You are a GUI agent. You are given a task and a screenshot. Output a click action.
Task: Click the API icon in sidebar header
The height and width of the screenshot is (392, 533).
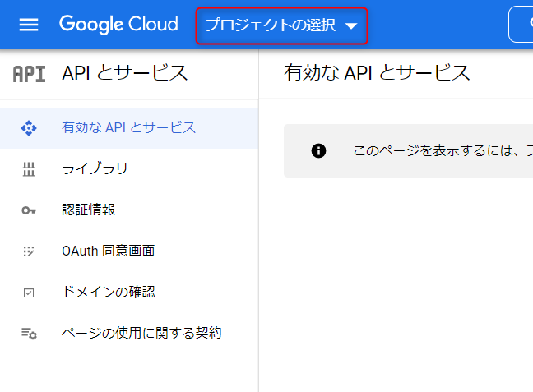(x=30, y=73)
